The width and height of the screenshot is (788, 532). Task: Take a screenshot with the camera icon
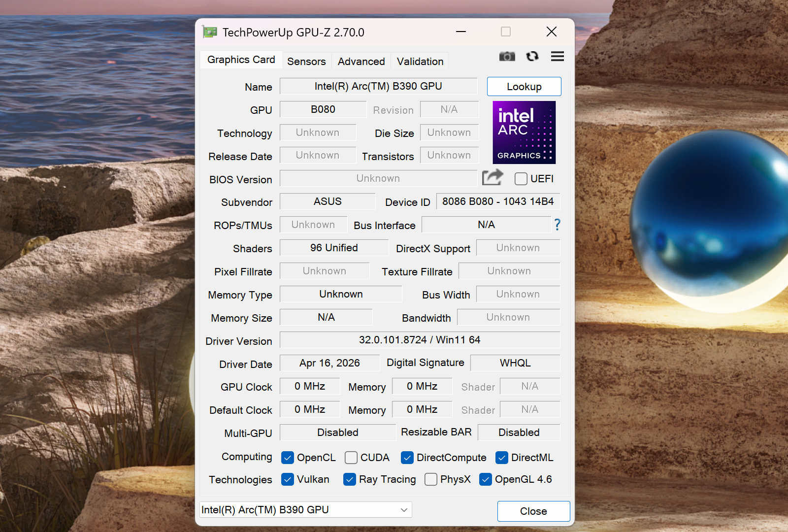point(507,56)
